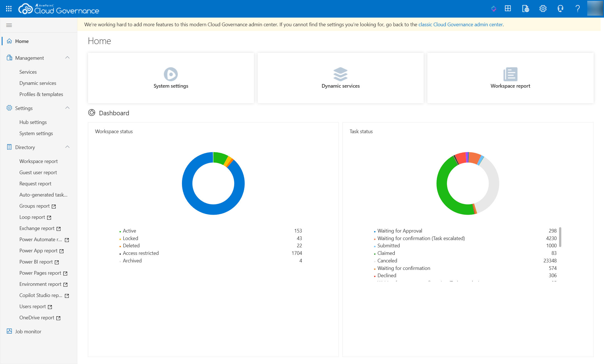
Task: Click the Job monitor sidebar icon
Action: click(x=9, y=331)
